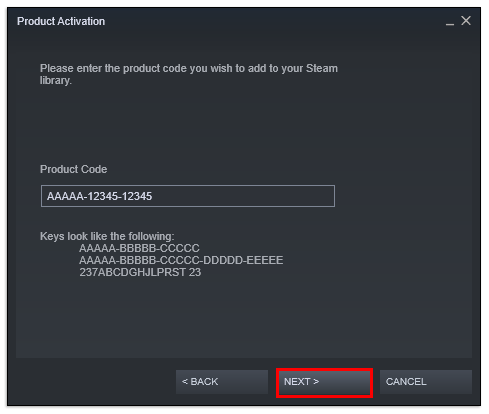The width and height of the screenshot is (489, 414).
Task: Click the example key AAAAA-BBBBB-CCCCC
Action: pos(139,248)
